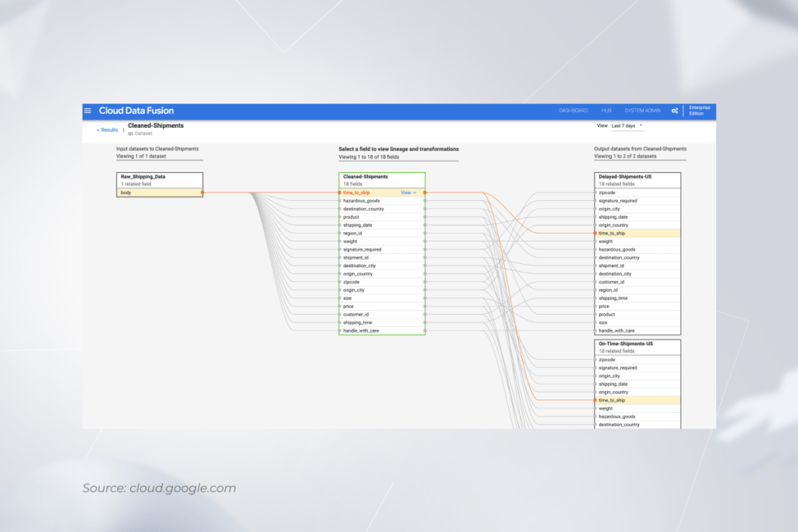The image size is (798, 532).
Task: Click the anchor dot beside handle_with_care
Action: (x=339, y=330)
